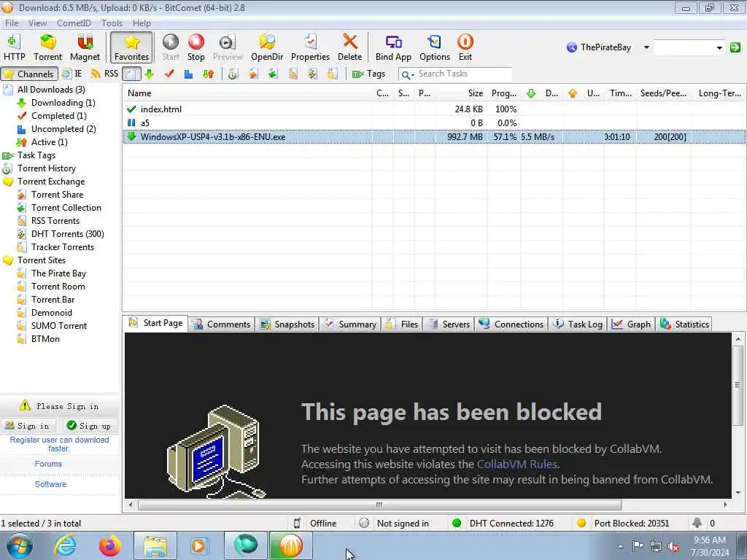This screenshot has width=747, height=560.
Task: Click the Sign in button
Action: [28, 426]
